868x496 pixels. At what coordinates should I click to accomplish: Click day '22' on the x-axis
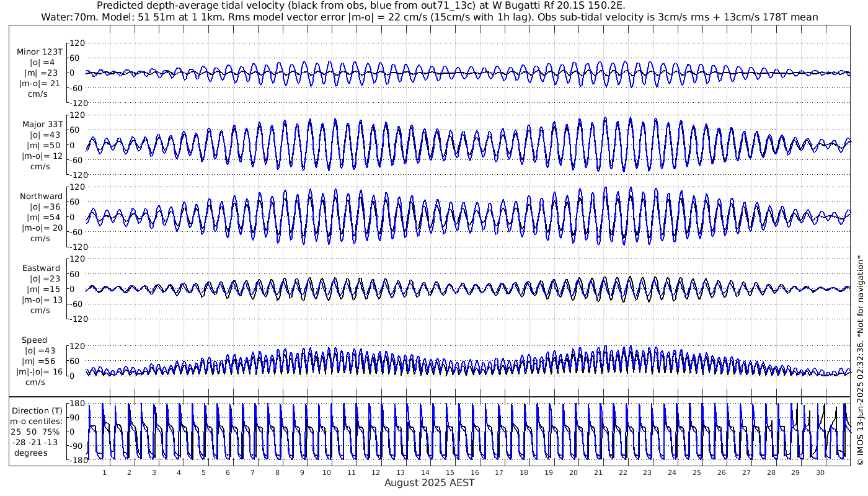click(623, 472)
